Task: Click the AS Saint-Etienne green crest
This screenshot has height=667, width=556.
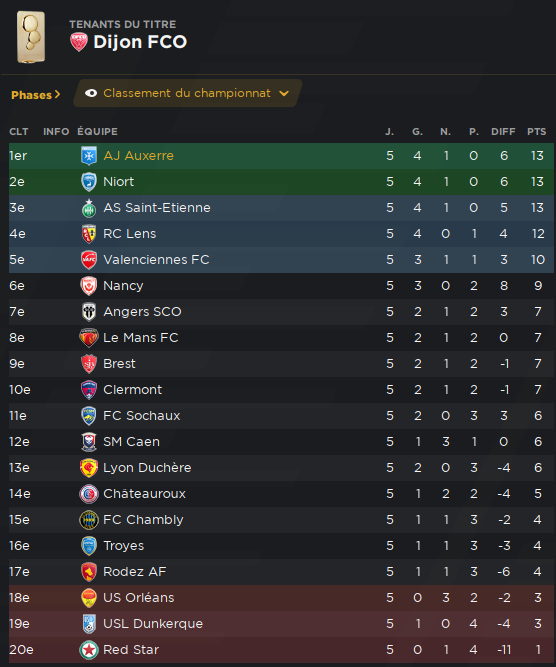Action: click(x=89, y=208)
